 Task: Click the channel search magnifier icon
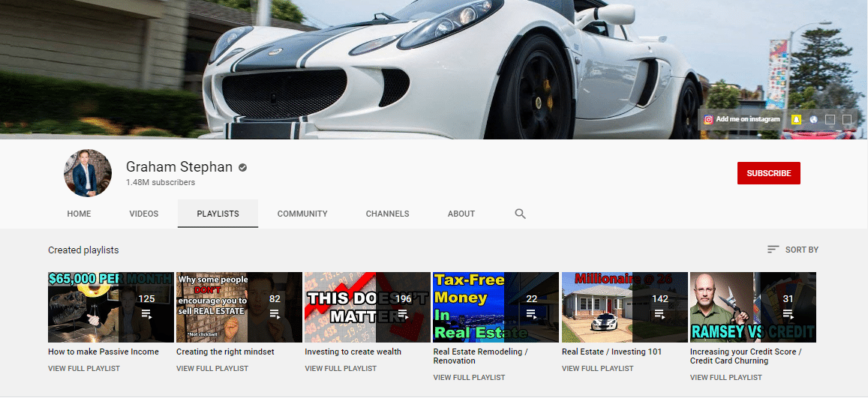(x=520, y=214)
